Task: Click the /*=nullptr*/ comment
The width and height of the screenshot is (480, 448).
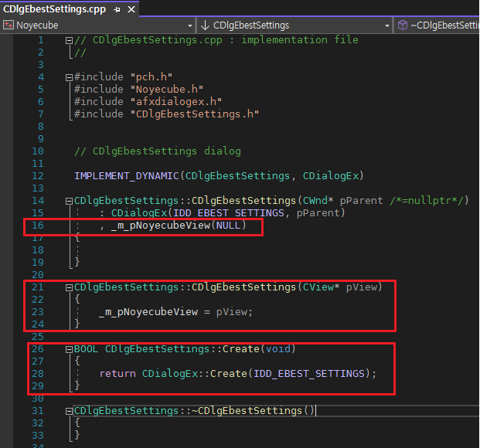Action: click(426, 201)
